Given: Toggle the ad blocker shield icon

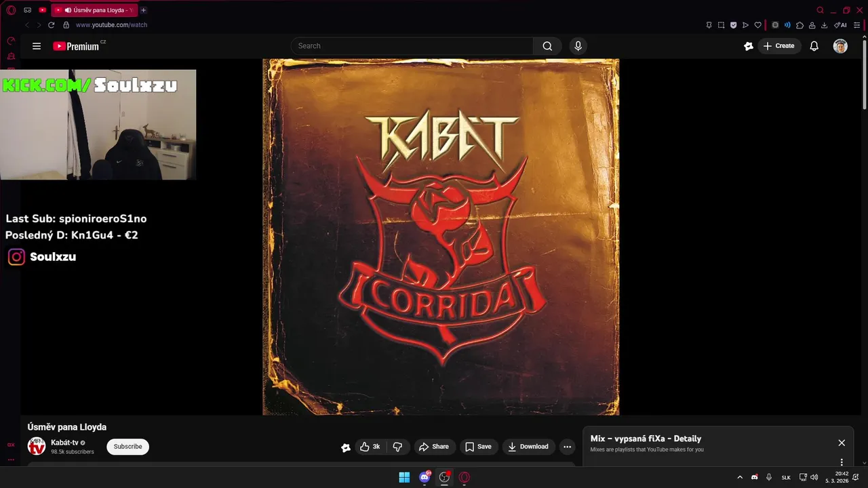Looking at the screenshot, I should click(x=733, y=25).
